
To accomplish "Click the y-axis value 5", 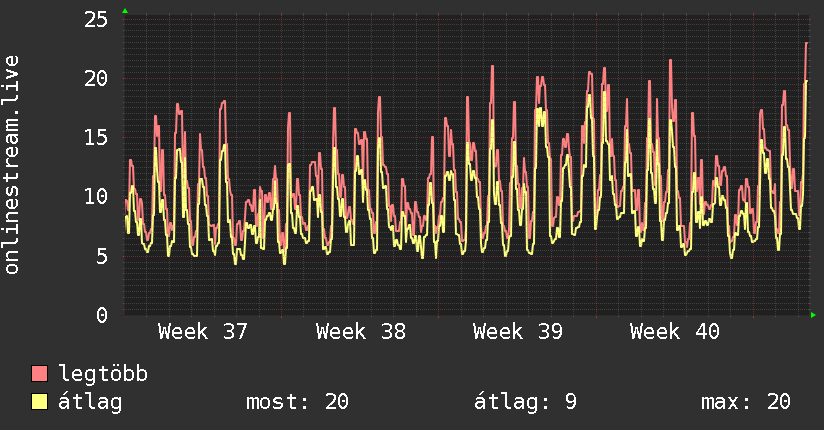I will pos(102,256).
